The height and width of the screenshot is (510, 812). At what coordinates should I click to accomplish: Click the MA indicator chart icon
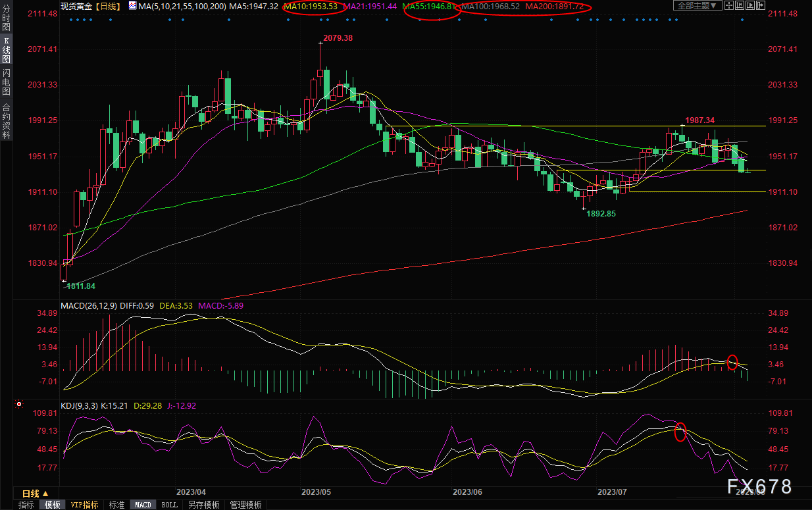pos(132,6)
